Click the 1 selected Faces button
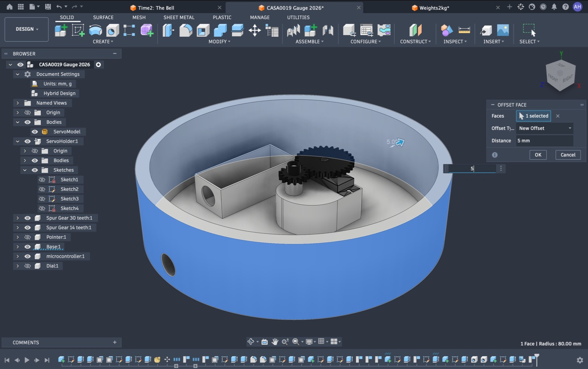This screenshot has height=369, width=588. click(534, 116)
